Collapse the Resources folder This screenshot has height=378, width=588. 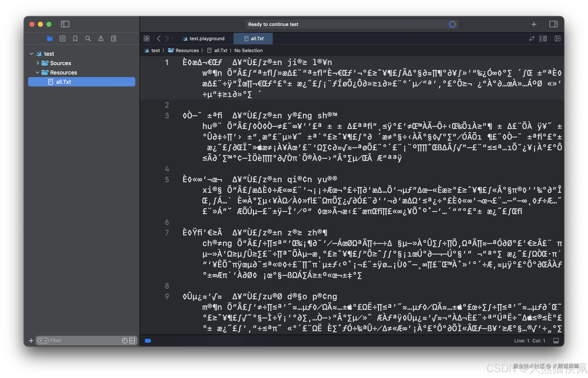37,72
